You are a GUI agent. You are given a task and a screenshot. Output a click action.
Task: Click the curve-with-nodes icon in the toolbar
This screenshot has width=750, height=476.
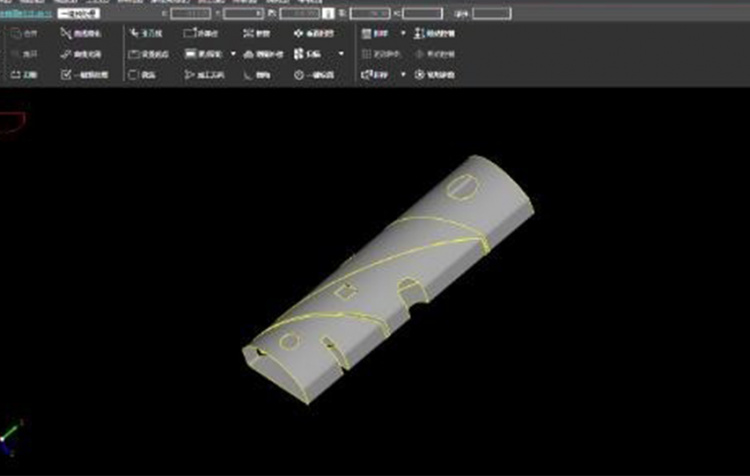point(66,33)
